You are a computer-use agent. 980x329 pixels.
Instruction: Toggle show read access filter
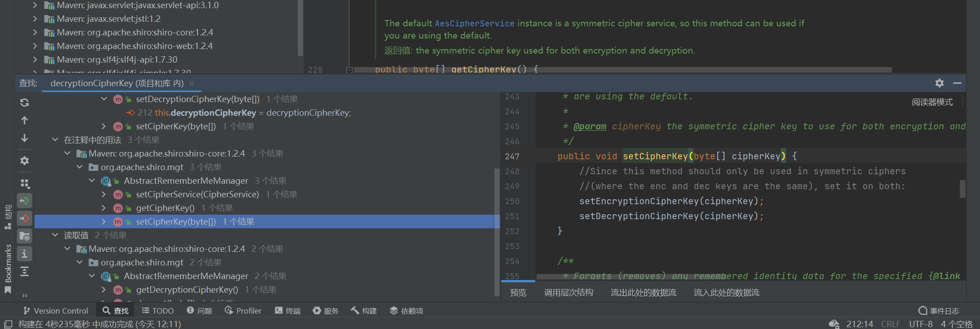[x=25, y=201]
